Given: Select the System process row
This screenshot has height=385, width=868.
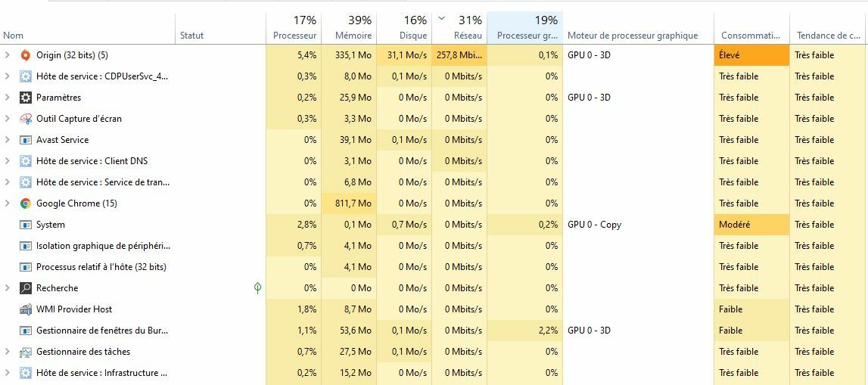Looking at the screenshot, I should click(51, 225).
